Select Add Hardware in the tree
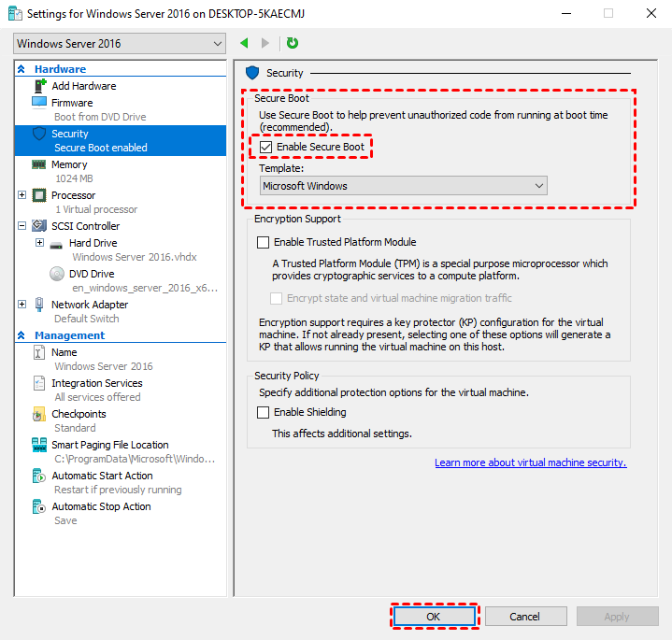 click(84, 86)
